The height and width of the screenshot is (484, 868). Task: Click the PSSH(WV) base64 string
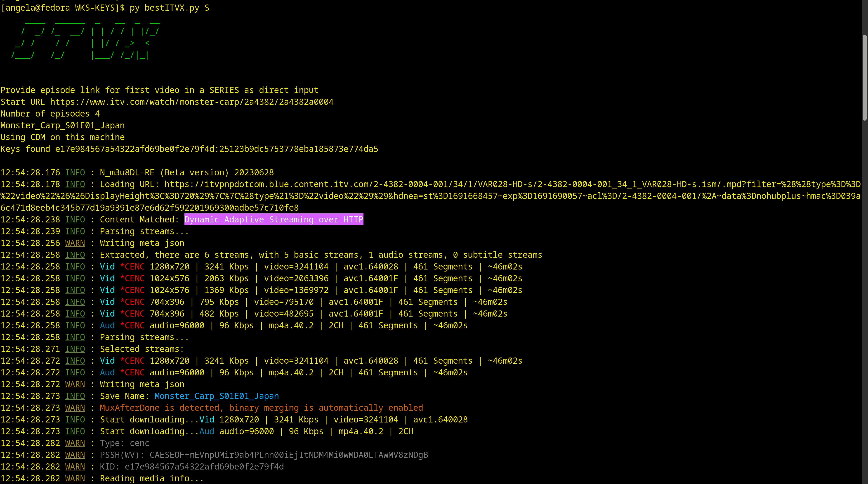coord(288,455)
